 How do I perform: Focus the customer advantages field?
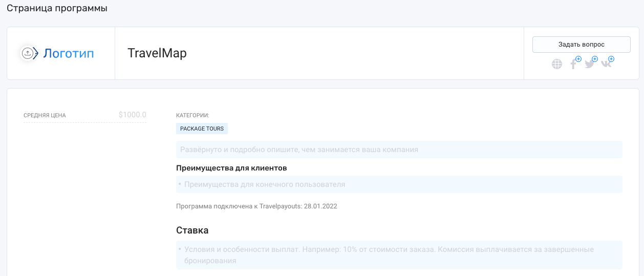click(399, 184)
